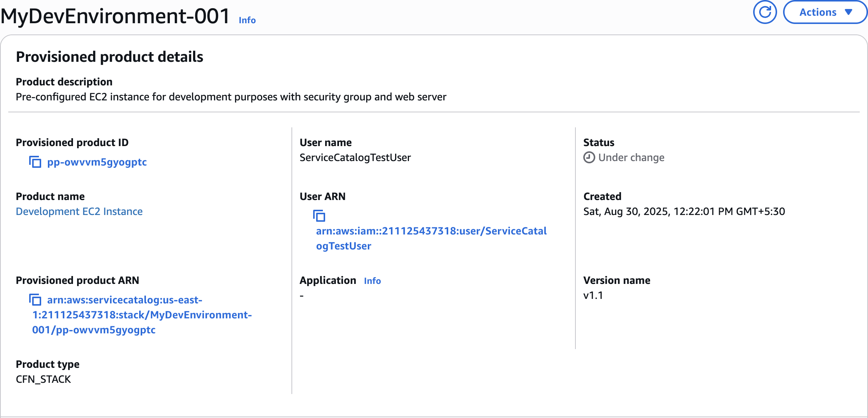Click the v1.1 version name value
This screenshot has width=868, height=418.
point(593,296)
